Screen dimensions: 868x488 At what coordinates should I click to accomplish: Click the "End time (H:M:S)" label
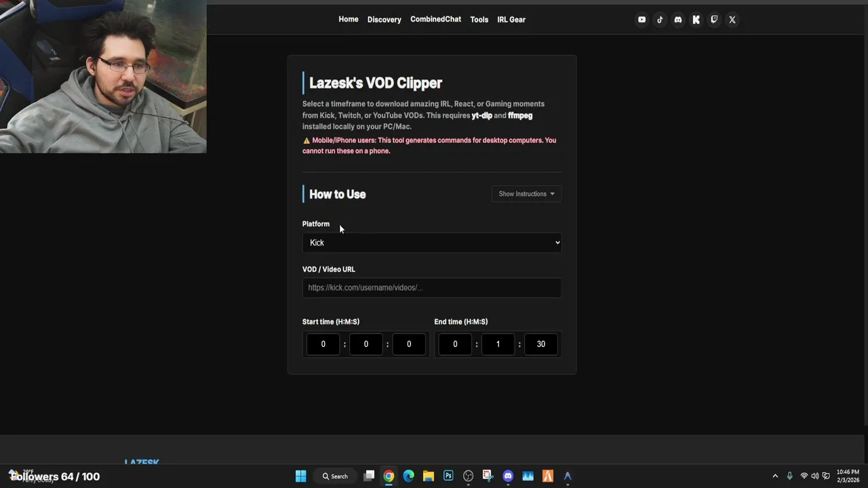[x=461, y=322]
